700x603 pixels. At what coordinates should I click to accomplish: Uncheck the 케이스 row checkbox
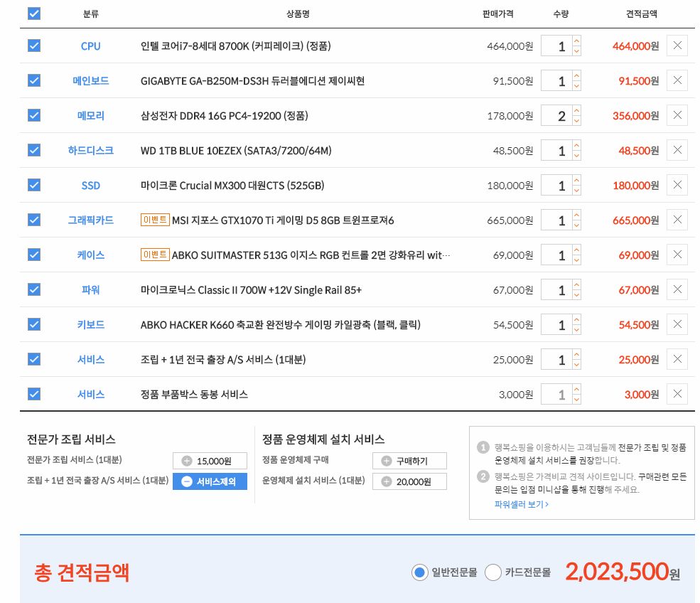click(34, 255)
